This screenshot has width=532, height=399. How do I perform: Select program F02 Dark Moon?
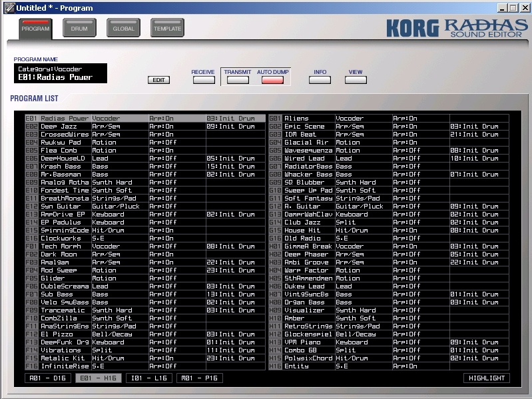click(x=145, y=254)
